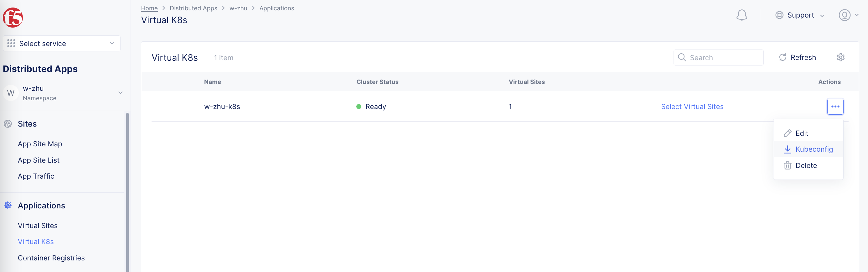The width and height of the screenshot is (868, 272).
Task: Click Select Virtual Sites link
Action: tap(692, 107)
